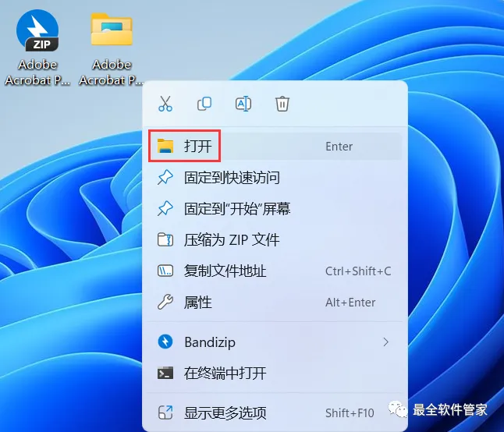
Task: Click the terminal icon beside 在终端中打开
Action: (165, 374)
